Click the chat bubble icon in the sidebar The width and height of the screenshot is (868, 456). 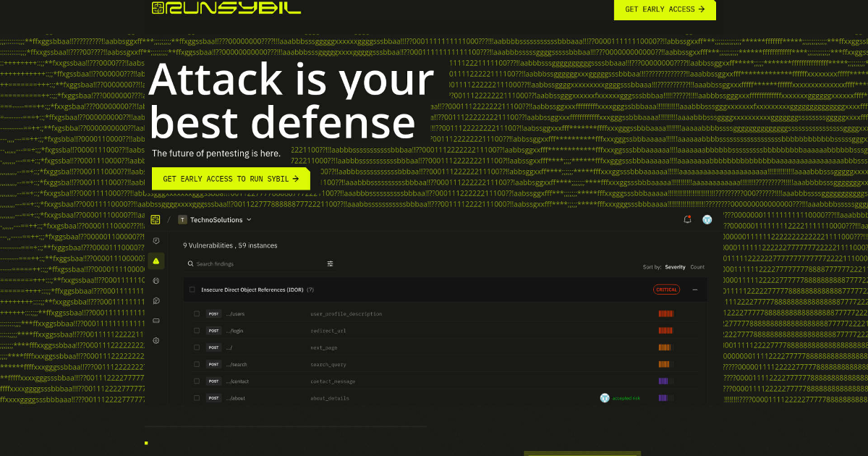tap(156, 300)
